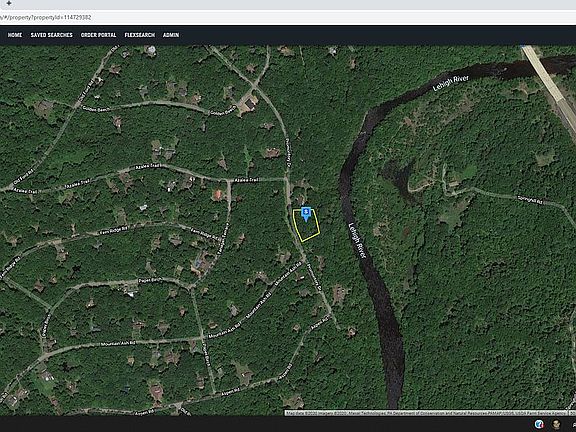
Task: Open a new browser tab with plus icon
Action: 9,3
